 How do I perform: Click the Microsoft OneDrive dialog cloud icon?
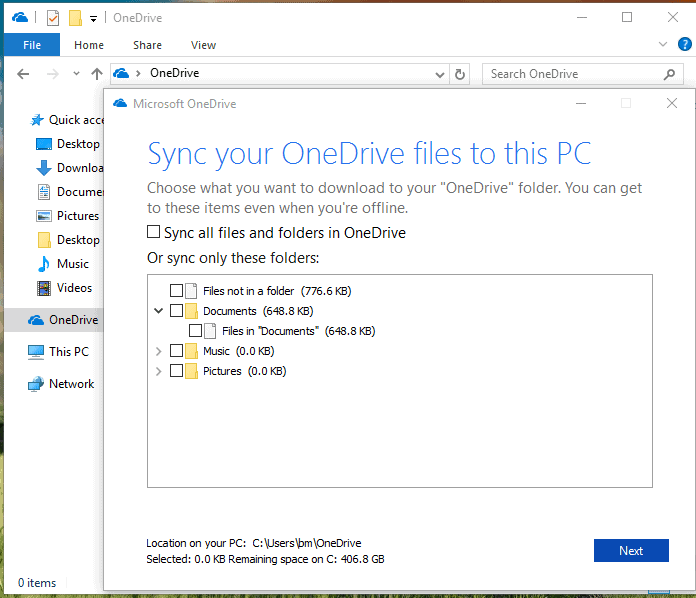point(120,103)
